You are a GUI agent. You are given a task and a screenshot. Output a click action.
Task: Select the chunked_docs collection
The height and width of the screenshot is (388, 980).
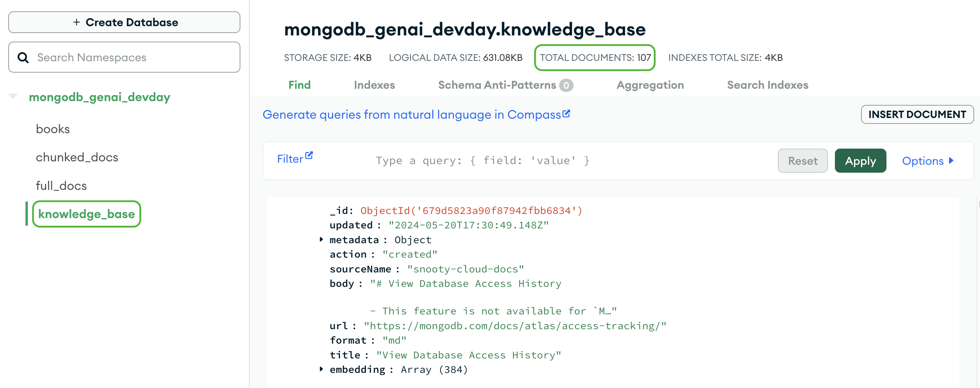[77, 157]
